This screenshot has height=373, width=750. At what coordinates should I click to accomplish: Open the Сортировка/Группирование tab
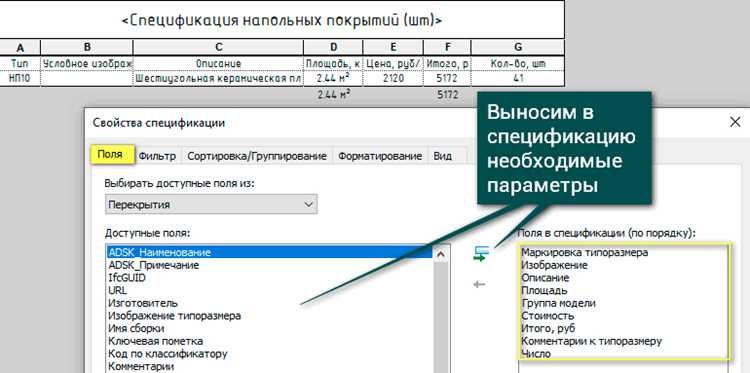[257, 156]
